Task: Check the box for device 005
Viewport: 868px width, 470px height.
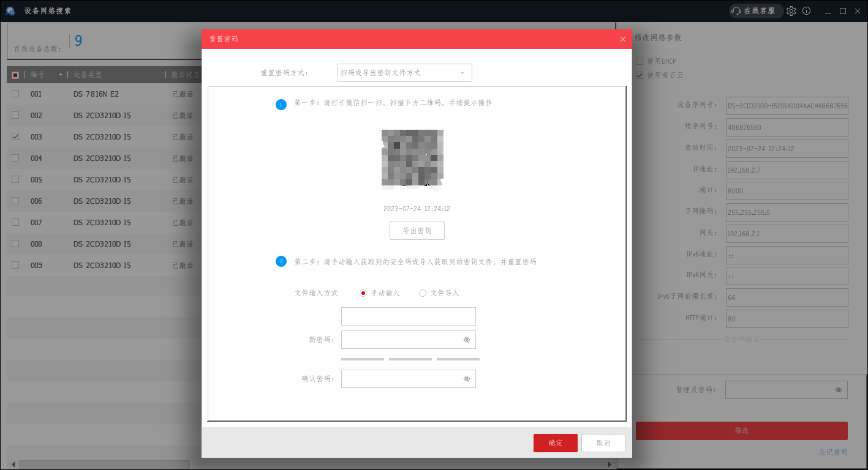Action: point(15,180)
